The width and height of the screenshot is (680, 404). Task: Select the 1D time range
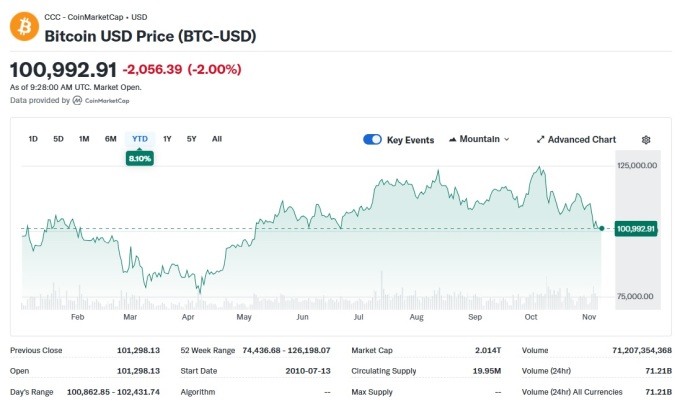coord(33,139)
